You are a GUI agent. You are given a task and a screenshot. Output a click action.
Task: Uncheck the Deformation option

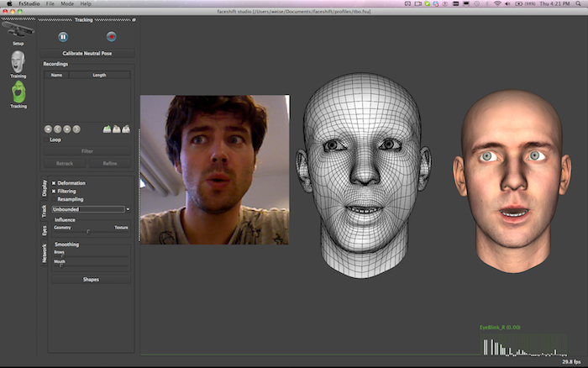pos(55,182)
